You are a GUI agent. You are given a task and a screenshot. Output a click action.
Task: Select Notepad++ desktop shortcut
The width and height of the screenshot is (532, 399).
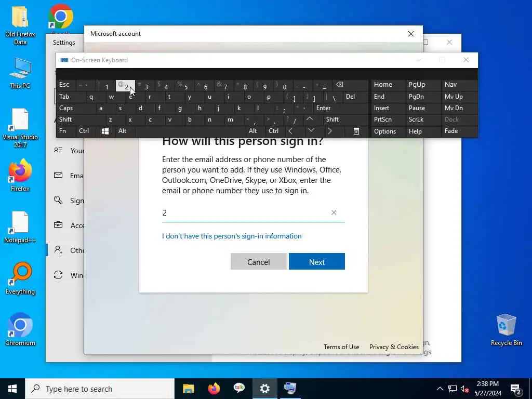[x=20, y=228]
